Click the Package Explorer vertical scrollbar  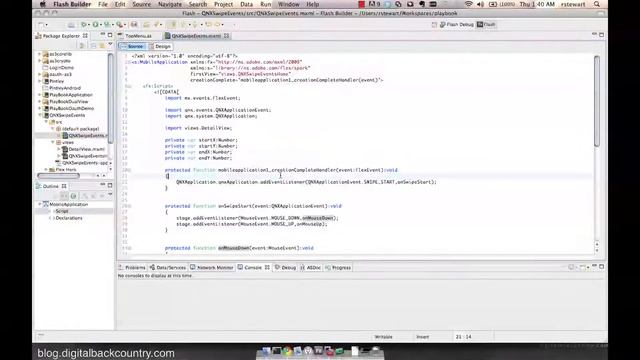point(110,98)
